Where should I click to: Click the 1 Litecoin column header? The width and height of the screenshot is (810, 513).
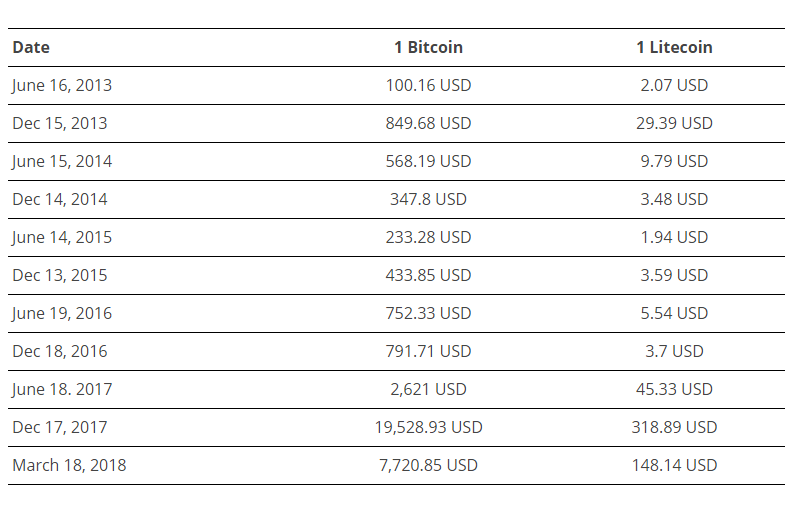[674, 47]
